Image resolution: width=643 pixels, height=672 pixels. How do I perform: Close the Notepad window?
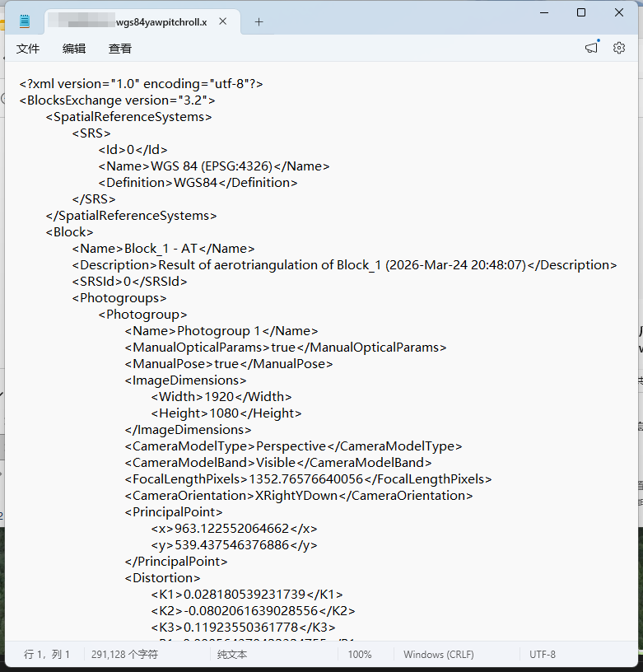619,12
